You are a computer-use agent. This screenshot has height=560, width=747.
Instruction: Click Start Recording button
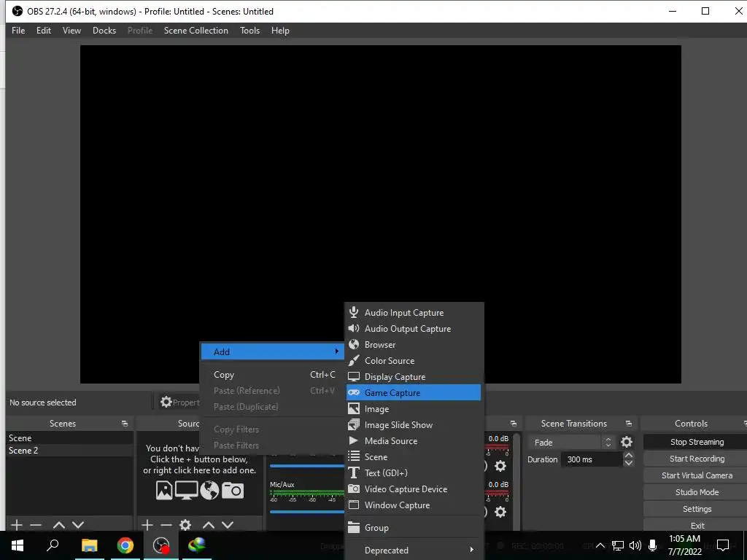[x=697, y=459]
